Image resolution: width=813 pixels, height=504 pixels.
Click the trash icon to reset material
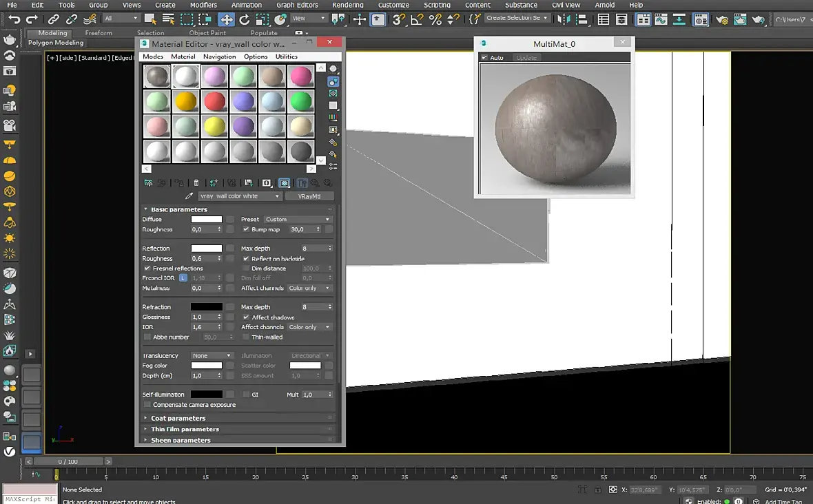point(196,183)
